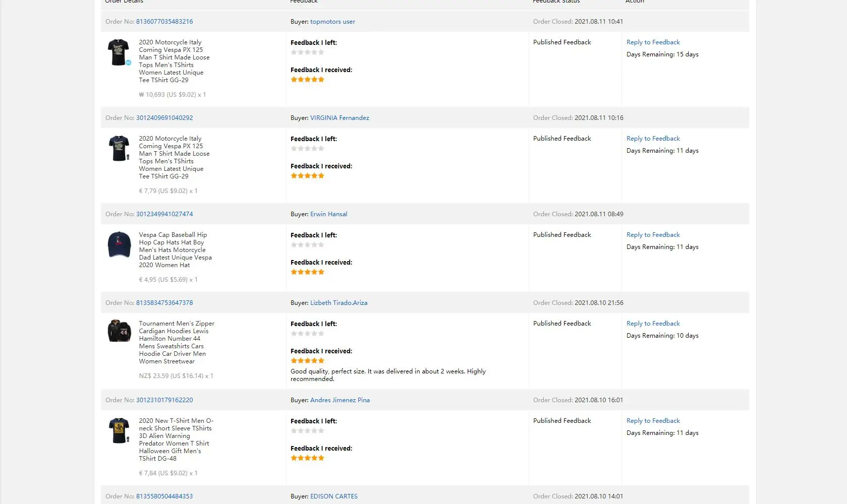This screenshot has height=504, width=847.
Task: Open buyer Lizbeth Tirado.Ariza profile
Action: pyautogui.click(x=338, y=303)
